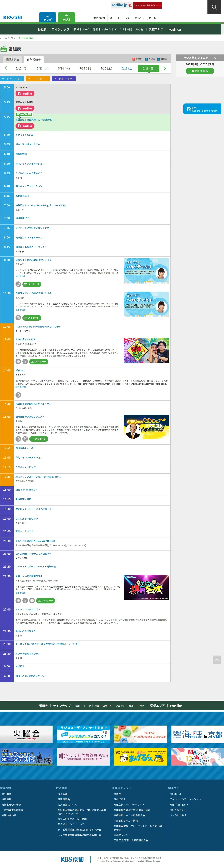
Task: Open the search magnifier icon
Action: click(214, 7)
